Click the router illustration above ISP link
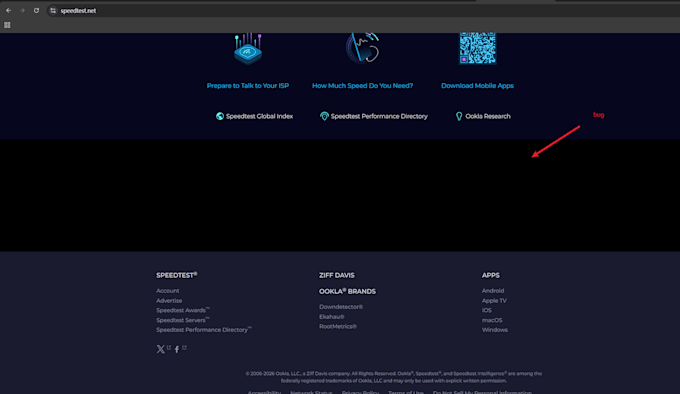This screenshot has height=394, width=680. (248, 49)
